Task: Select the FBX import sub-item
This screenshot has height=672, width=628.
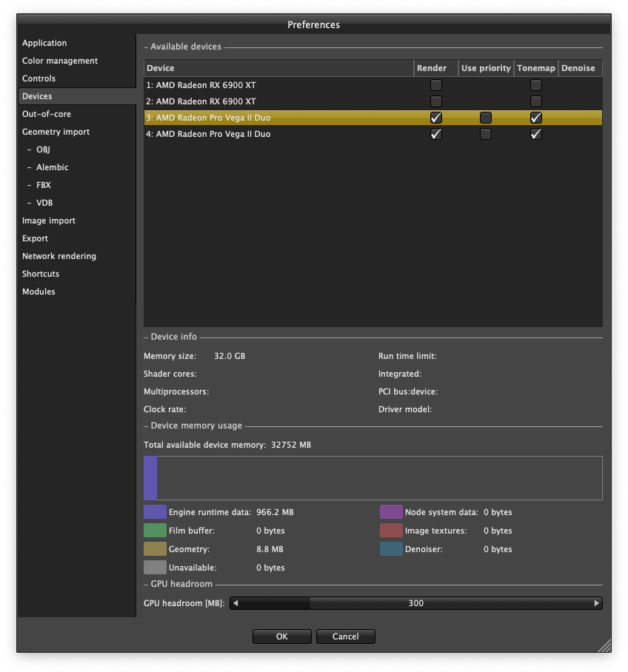Action: click(44, 185)
